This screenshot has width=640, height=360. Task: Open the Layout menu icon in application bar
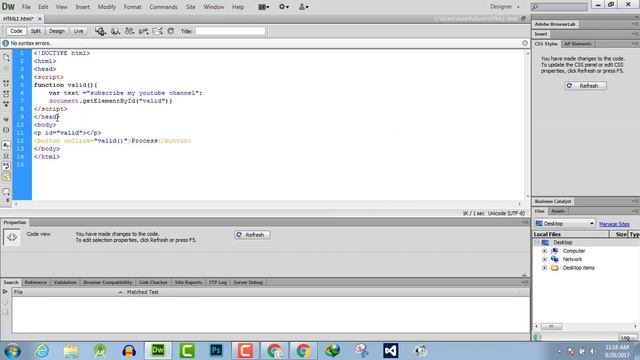coord(264,7)
